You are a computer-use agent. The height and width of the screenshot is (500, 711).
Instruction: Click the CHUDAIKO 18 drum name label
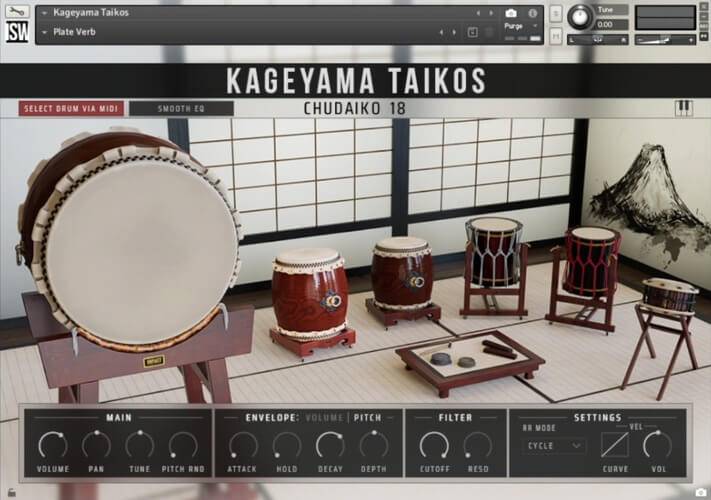(355, 109)
